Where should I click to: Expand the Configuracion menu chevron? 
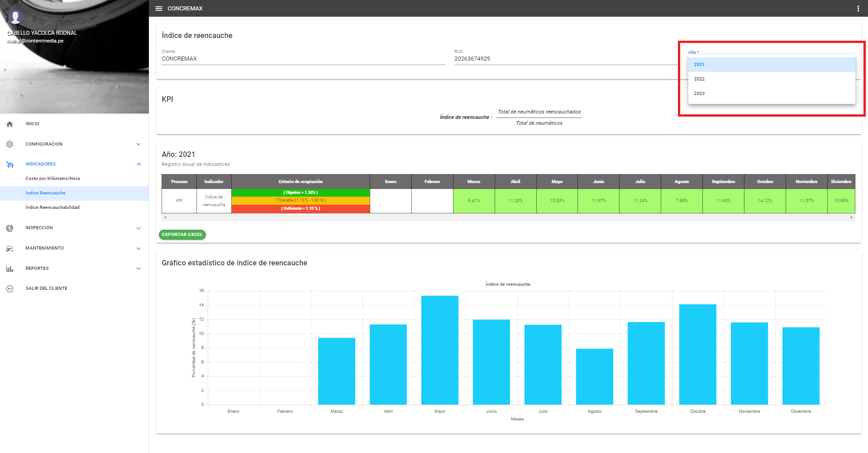[x=138, y=144]
